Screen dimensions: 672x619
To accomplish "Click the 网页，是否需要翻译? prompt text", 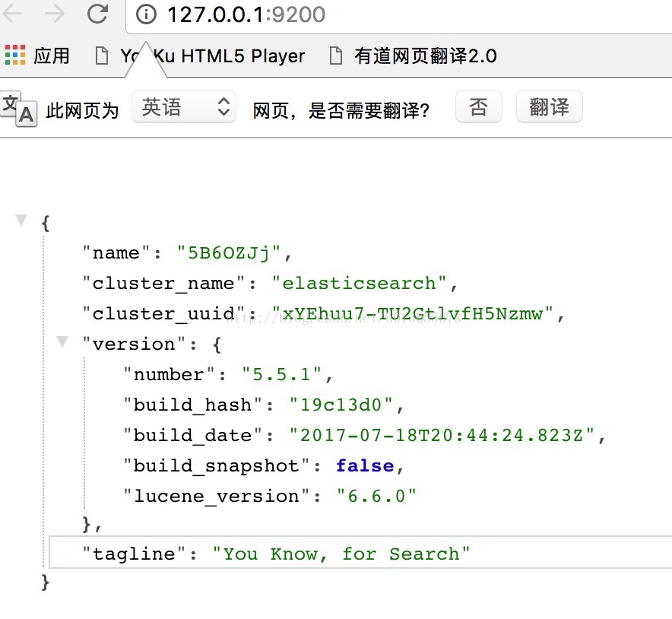I will 341,110.
